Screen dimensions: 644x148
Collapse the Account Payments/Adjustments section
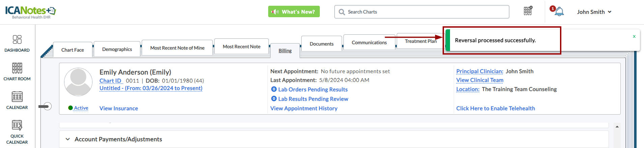tap(68, 139)
